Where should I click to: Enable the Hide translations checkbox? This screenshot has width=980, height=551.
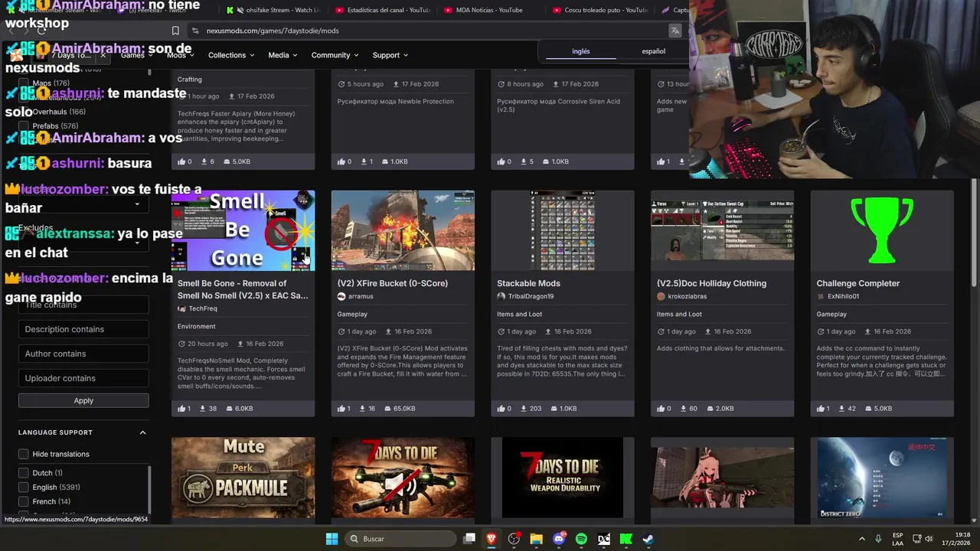pyautogui.click(x=23, y=454)
